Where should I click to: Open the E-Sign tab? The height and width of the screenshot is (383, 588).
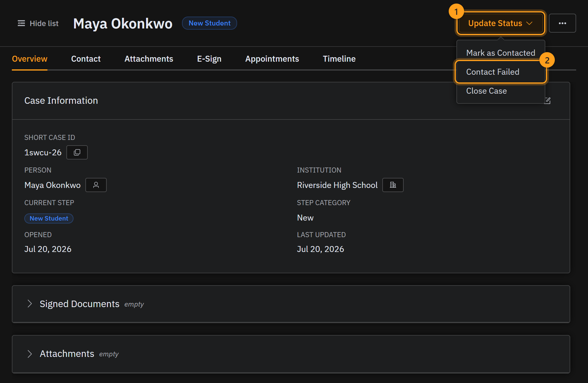(209, 59)
